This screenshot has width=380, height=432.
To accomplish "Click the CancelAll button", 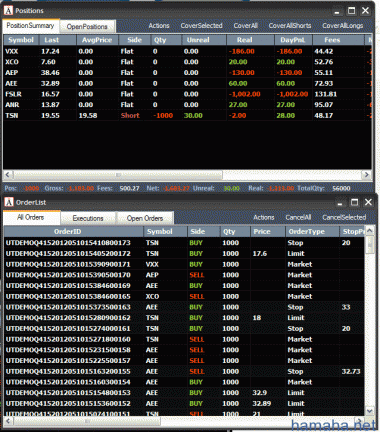I will point(298,217).
